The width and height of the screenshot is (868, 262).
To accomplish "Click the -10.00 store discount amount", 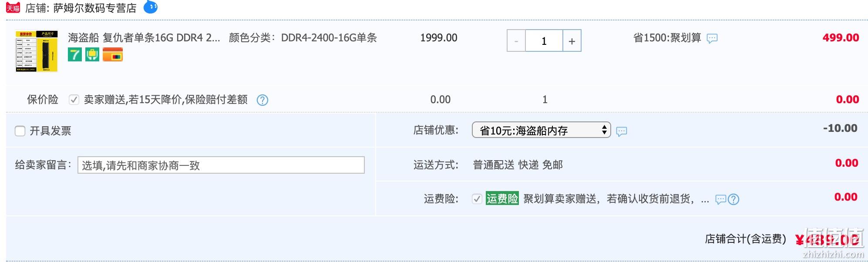I will click(x=840, y=128).
